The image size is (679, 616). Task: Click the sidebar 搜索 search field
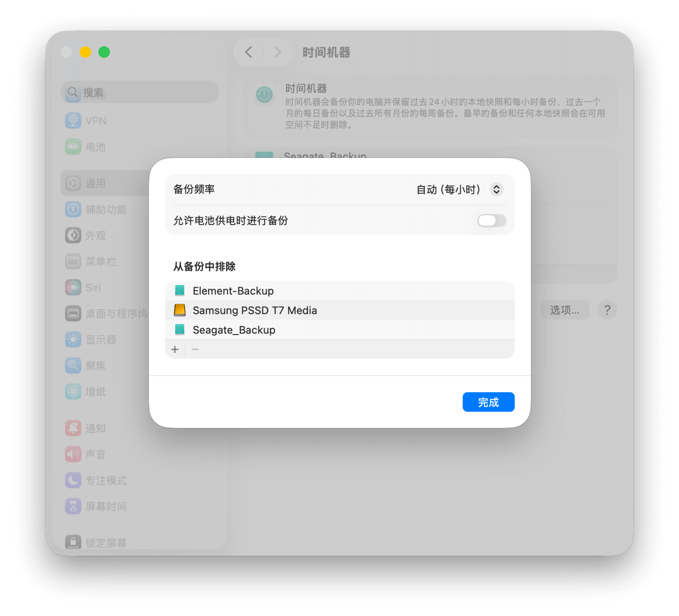[x=139, y=92]
